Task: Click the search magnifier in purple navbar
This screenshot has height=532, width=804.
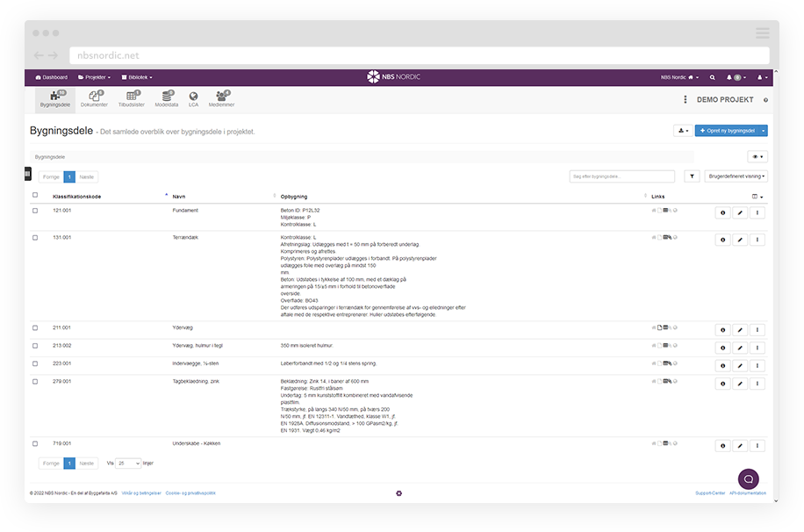Action: click(x=712, y=77)
